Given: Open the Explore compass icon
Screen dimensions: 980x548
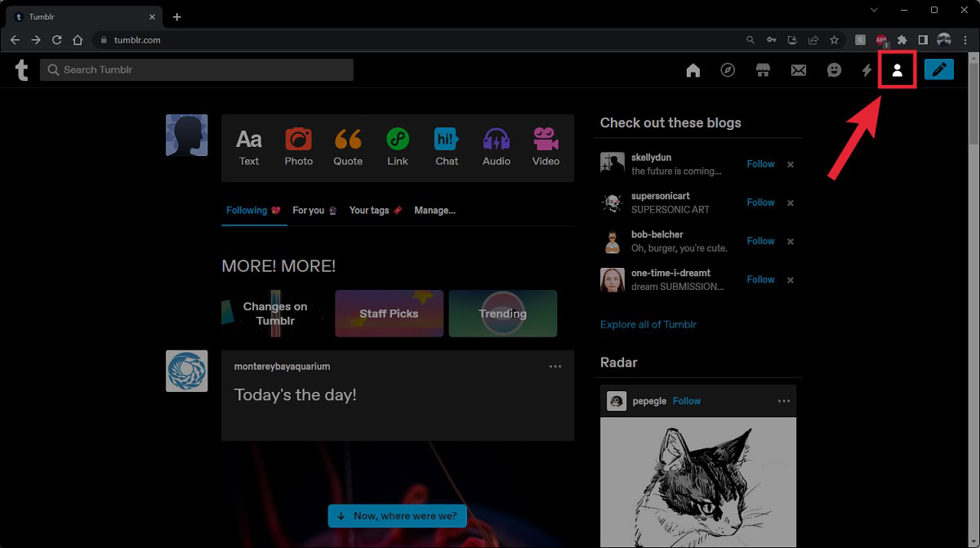Looking at the screenshot, I should (728, 70).
